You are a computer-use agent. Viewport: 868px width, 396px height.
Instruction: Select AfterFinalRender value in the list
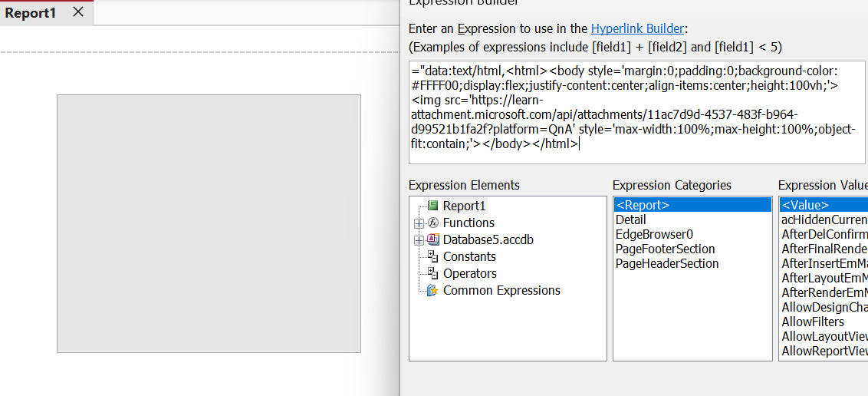coord(824,249)
